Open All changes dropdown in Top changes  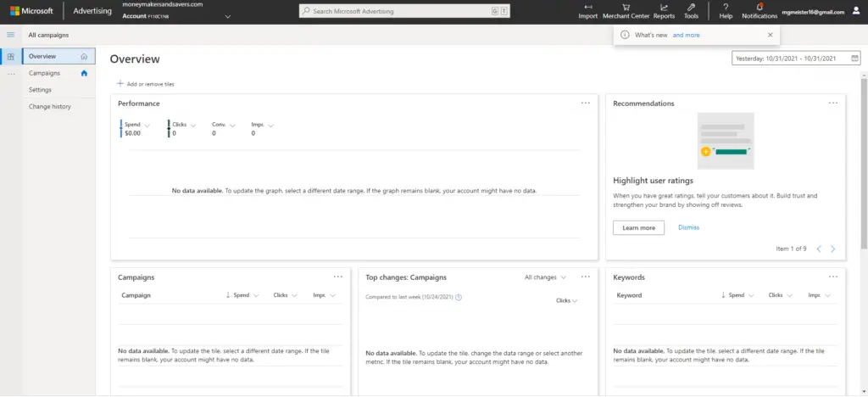click(x=545, y=277)
